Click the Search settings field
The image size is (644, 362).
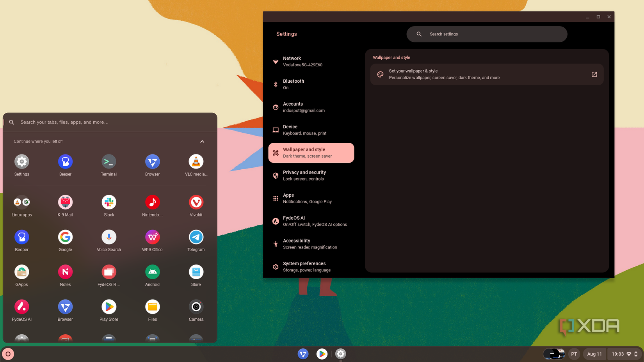487,34
